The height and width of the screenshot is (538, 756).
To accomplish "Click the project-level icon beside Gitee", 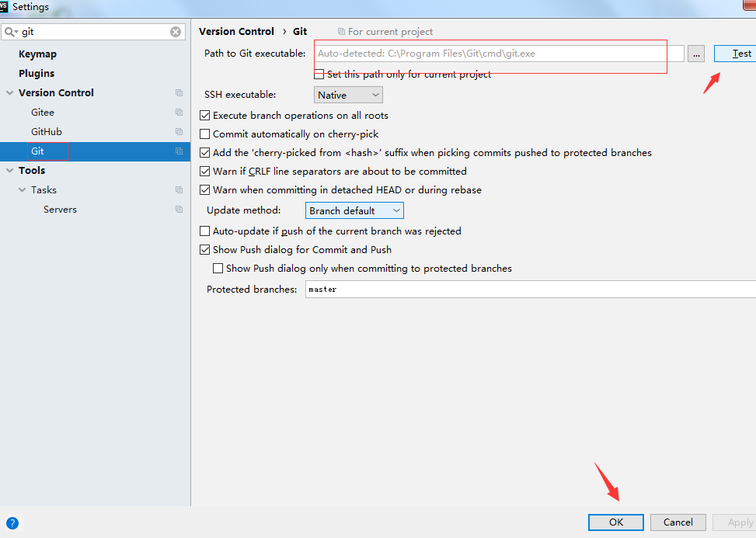I will (x=179, y=112).
